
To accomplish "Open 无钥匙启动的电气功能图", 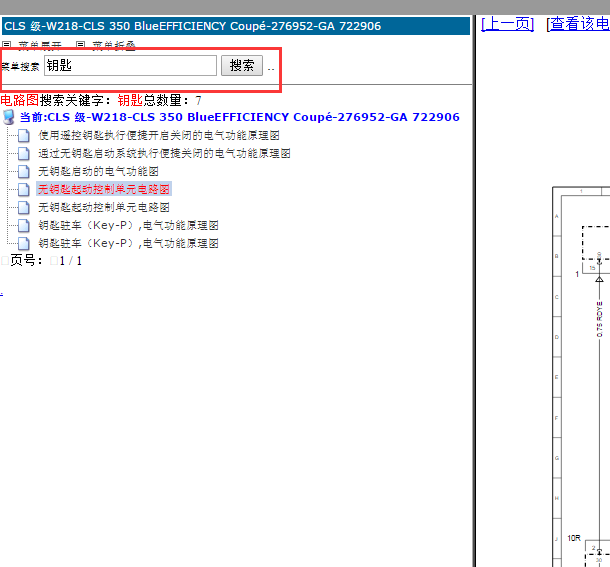I will pos(98,171).
